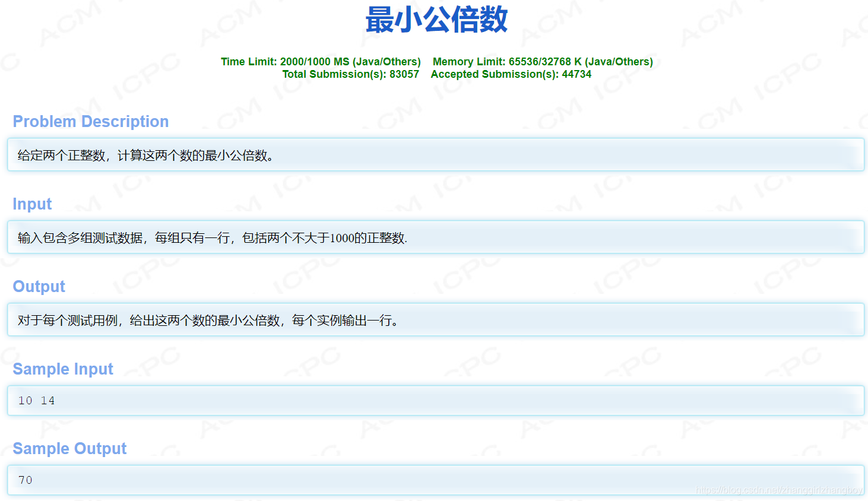Click Accepted Submission(s): 44734
The height and width of the screenshot is (501, 868).
(511, 74)
